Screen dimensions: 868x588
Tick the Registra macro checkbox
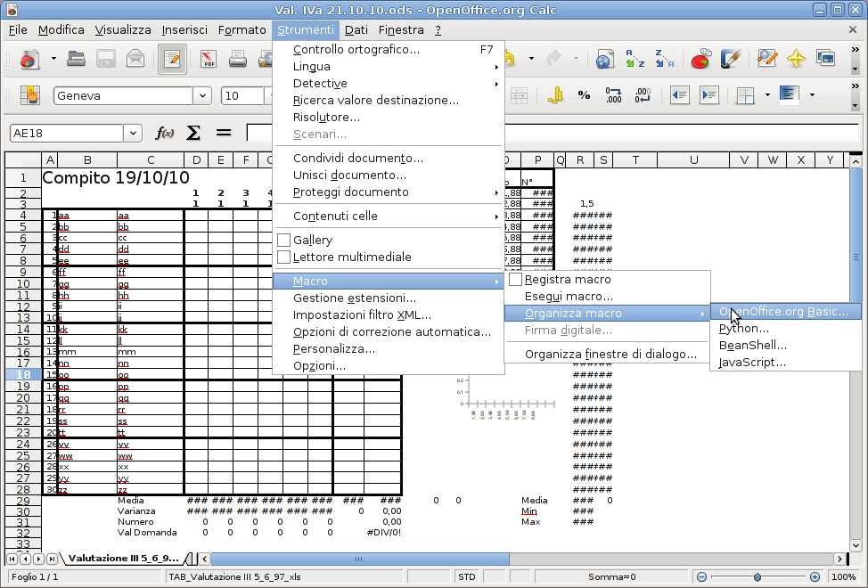tap(515, 280)
